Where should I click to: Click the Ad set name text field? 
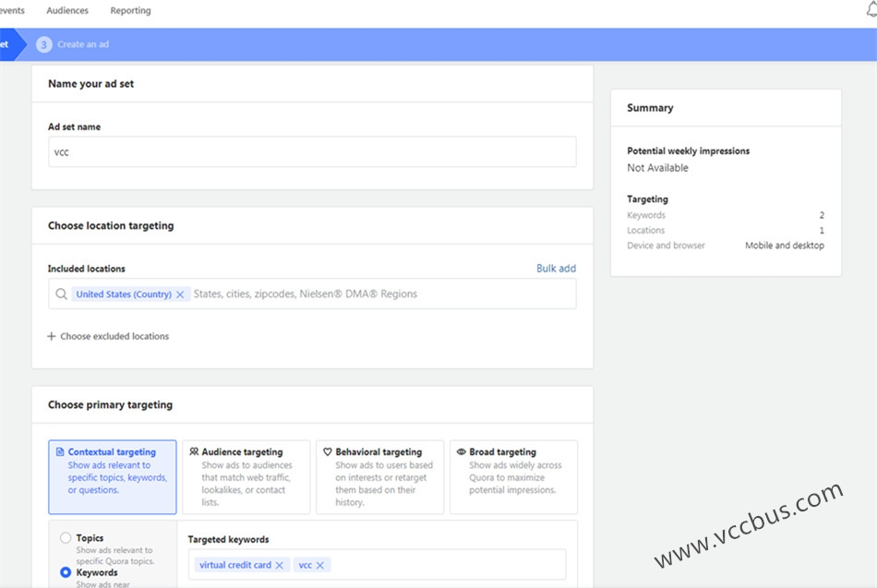312,152
